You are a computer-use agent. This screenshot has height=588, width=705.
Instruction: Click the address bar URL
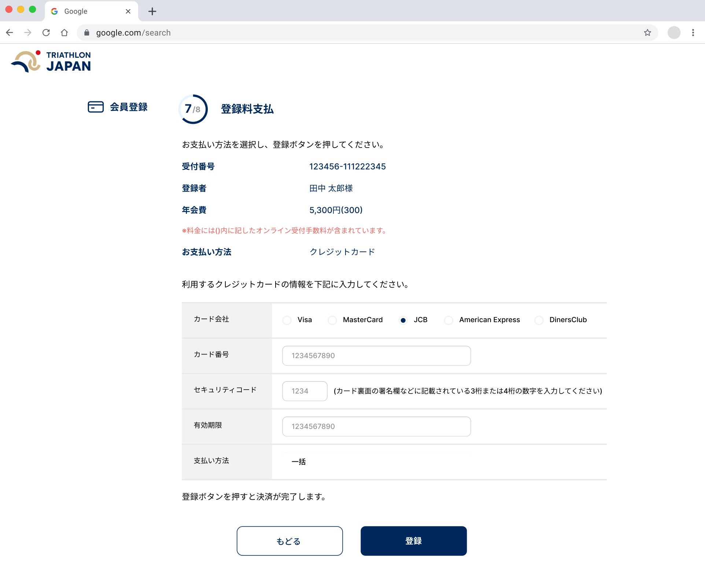point(133,33)
